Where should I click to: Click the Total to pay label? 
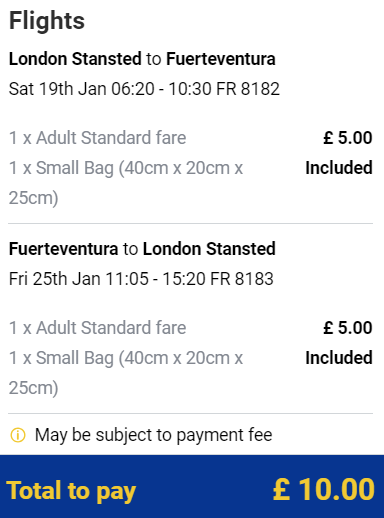[71, 491]
